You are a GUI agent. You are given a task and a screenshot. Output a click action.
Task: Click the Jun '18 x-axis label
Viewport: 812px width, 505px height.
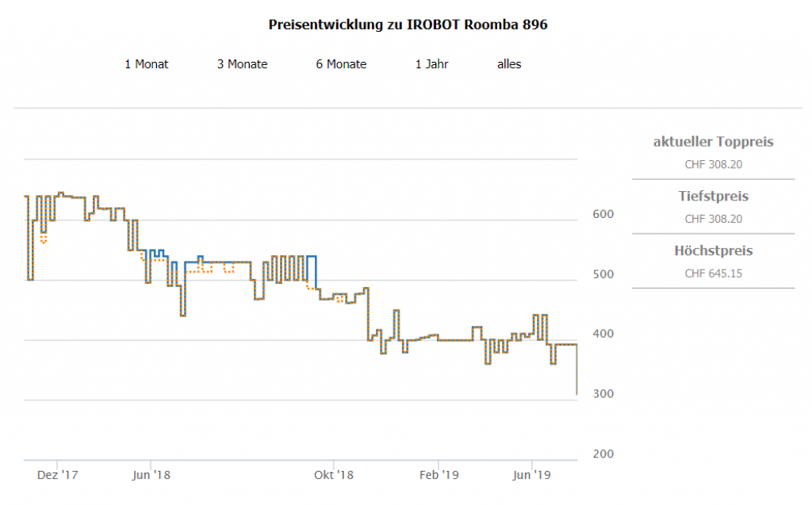pyautogui.click(x=151, y=475)
